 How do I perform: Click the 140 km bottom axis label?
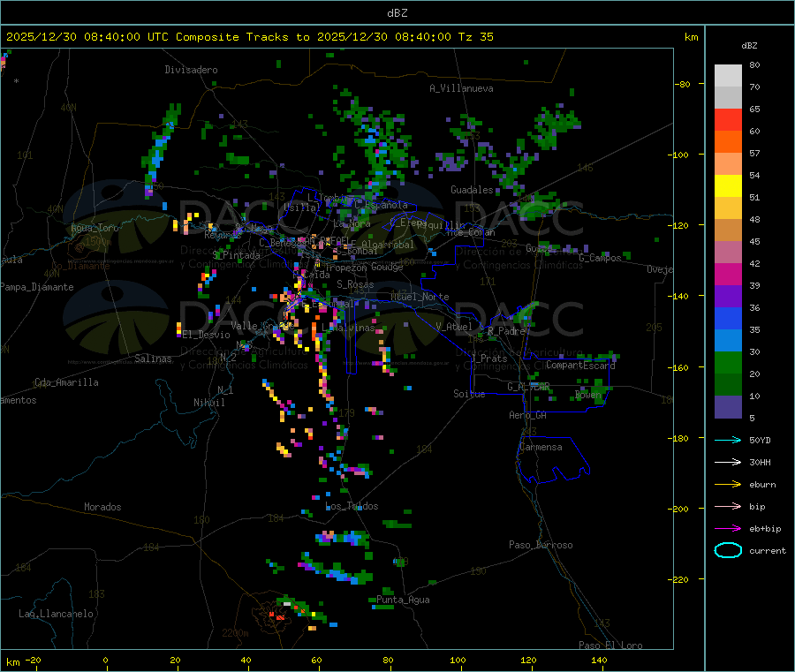point(599,660)
